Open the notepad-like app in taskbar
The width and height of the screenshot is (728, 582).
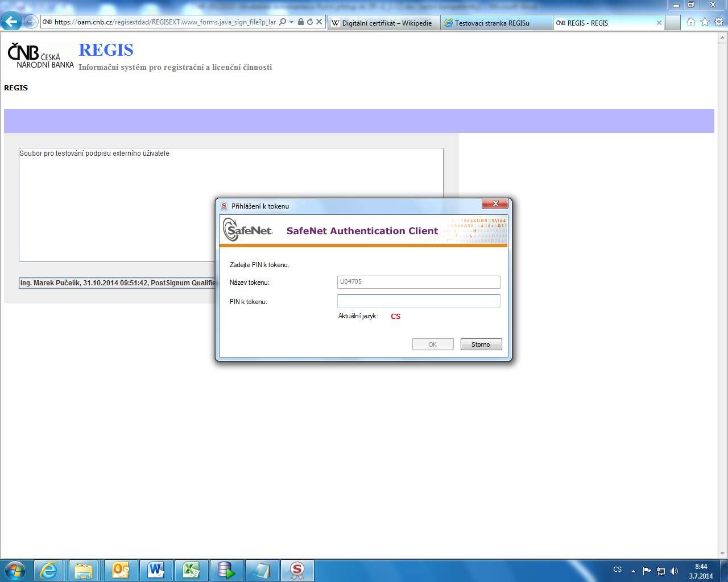262,570
